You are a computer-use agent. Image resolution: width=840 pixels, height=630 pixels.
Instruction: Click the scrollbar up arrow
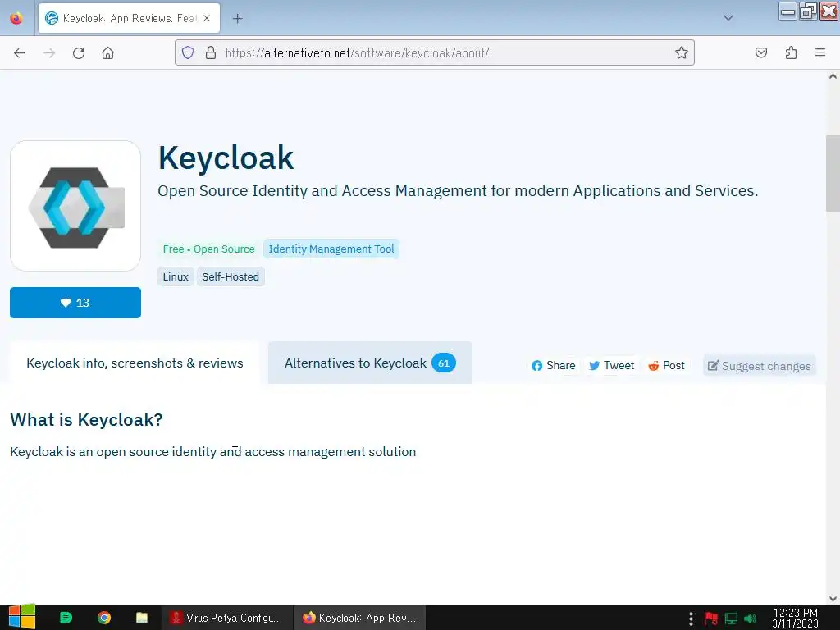tap(833, 76)
